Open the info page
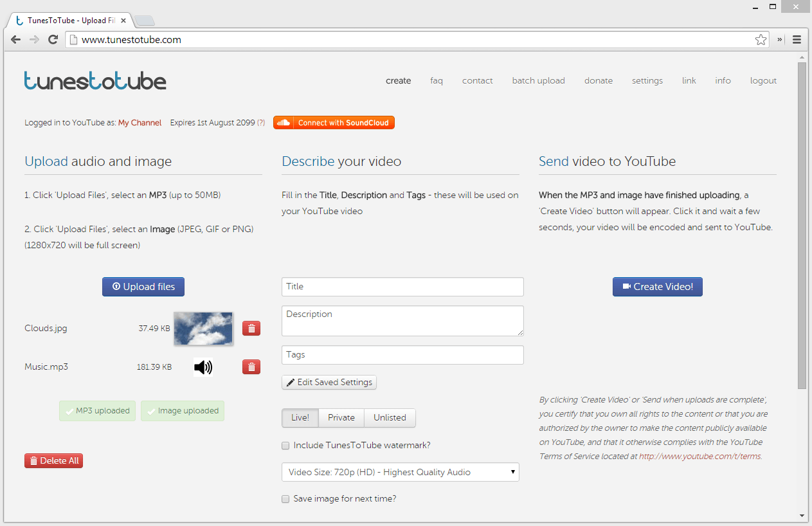This screenshot has height=526, width=812. pyautogui.click(x=723, y=81)
